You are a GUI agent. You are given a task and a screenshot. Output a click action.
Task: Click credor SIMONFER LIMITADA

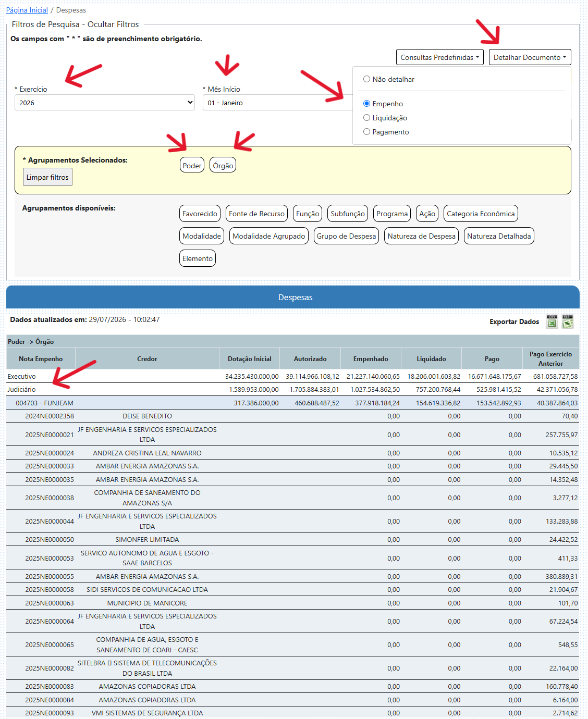pyautogui.click(x=147, y=539)
